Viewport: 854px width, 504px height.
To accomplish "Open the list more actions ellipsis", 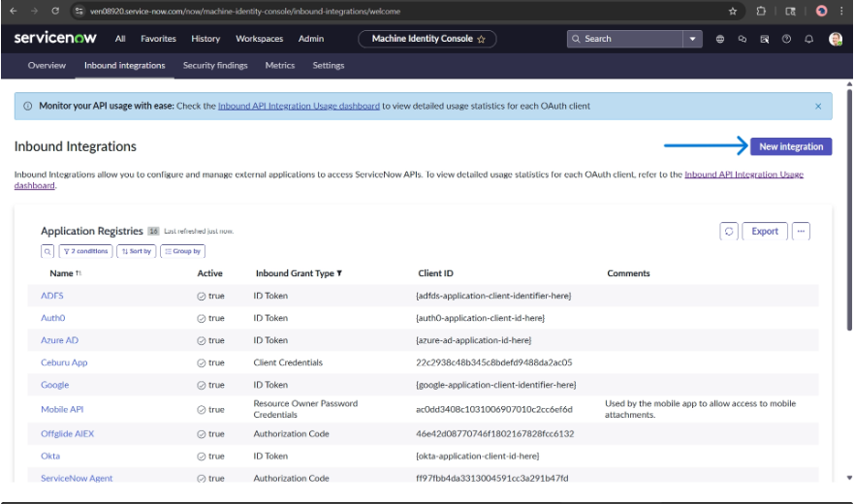I will (x=801, y=231).
